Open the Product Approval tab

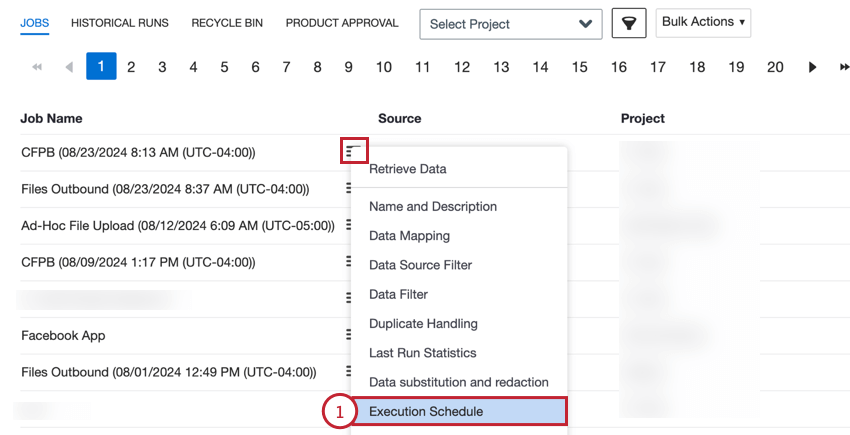pos(341,22)
